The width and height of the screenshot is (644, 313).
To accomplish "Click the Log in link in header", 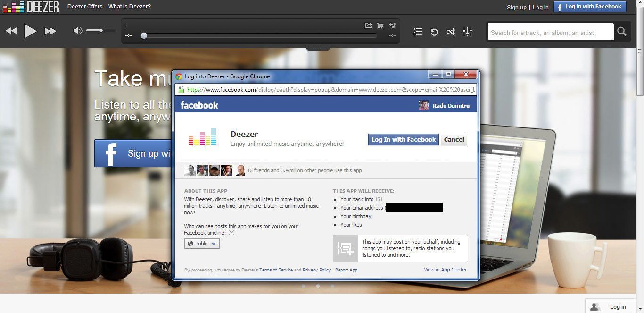I will [541, 7].
